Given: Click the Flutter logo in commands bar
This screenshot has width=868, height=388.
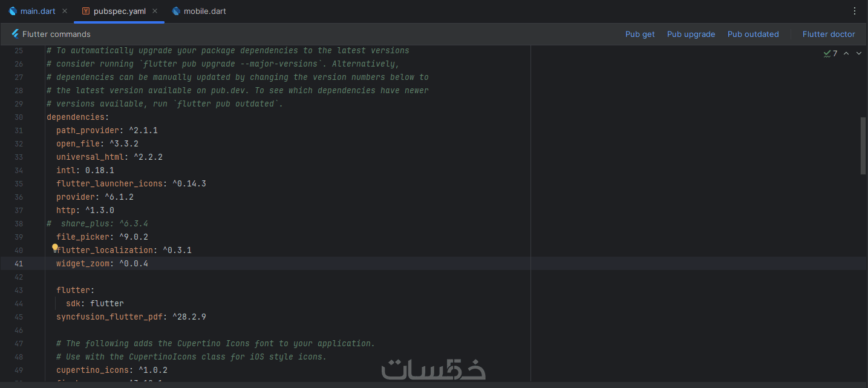Looking at the screenshot, I should [x=16, y=34].
